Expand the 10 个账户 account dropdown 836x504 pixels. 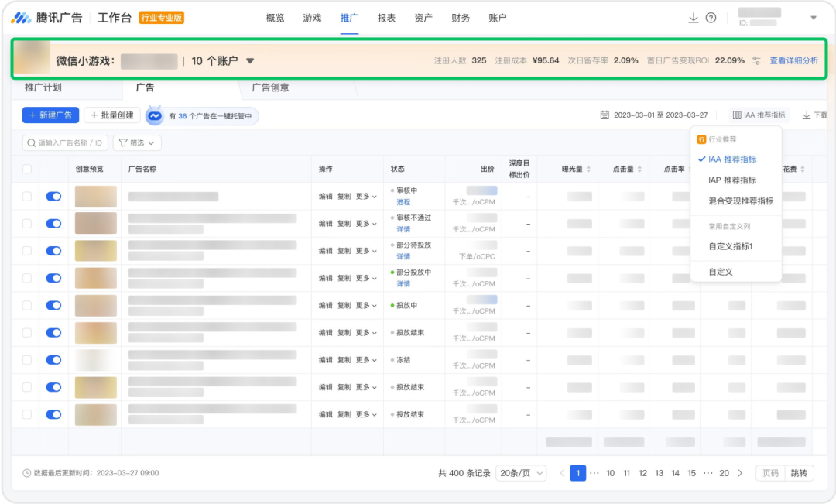pos(249,61)
